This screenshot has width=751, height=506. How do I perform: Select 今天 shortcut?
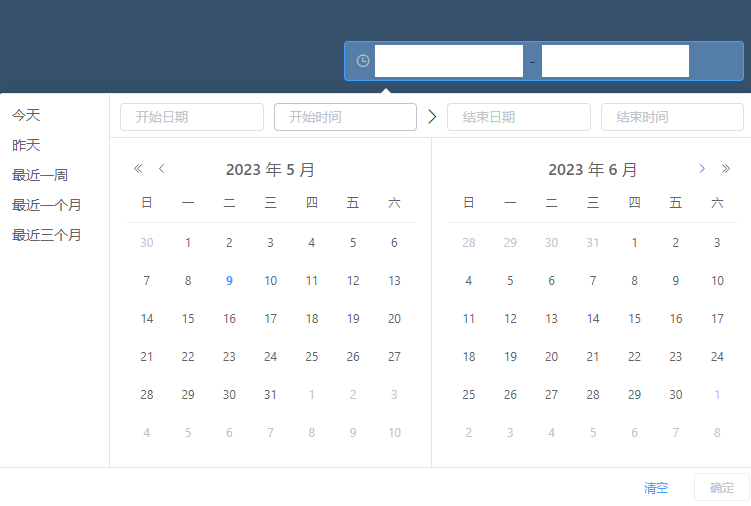(26, 116)
